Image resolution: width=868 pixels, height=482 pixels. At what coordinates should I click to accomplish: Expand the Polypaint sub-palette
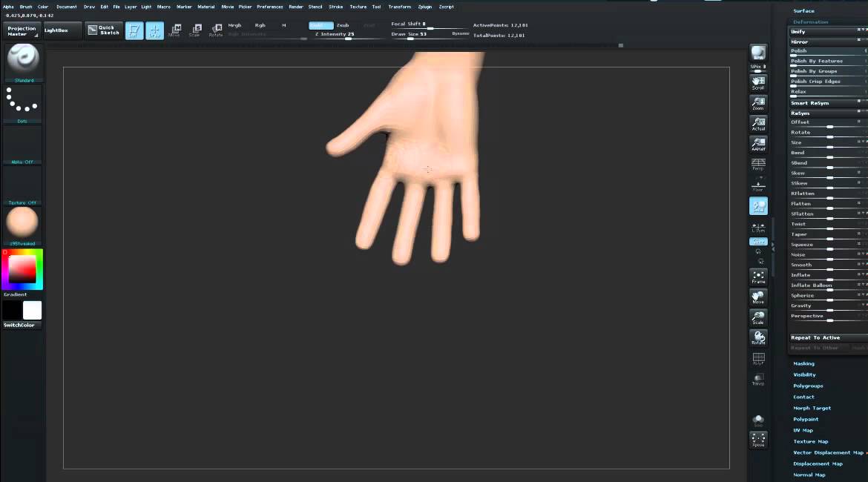coord(806,419)
